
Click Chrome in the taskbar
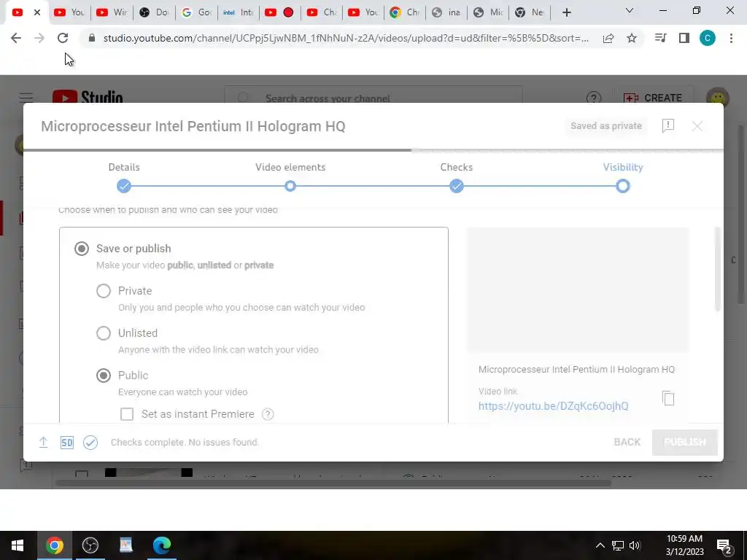(x=54, y=545)
